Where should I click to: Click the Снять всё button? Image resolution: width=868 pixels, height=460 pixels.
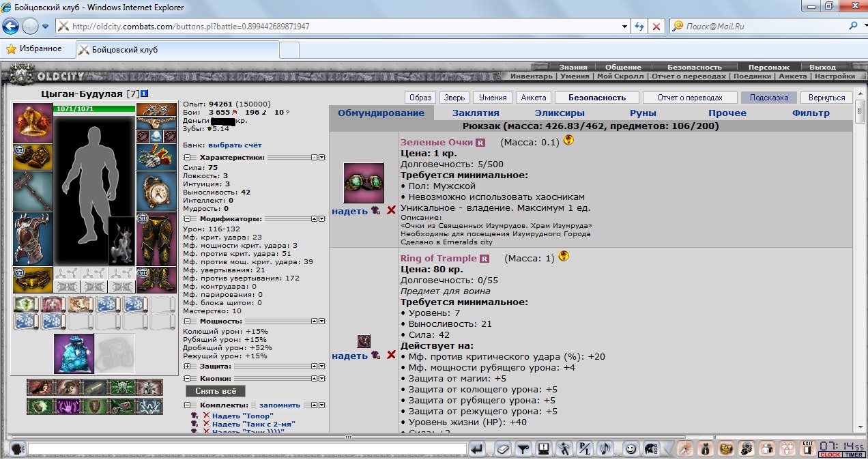point(216,391)
